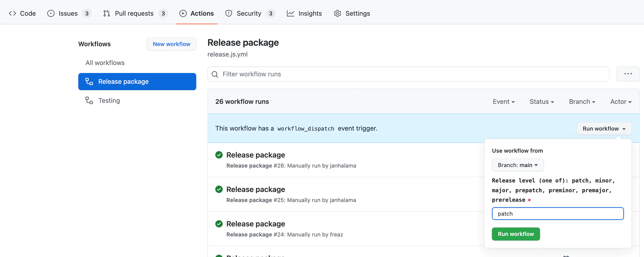Click the Issues circle-dot icon
Screen dimensions: 644x257
click(51, 13)
